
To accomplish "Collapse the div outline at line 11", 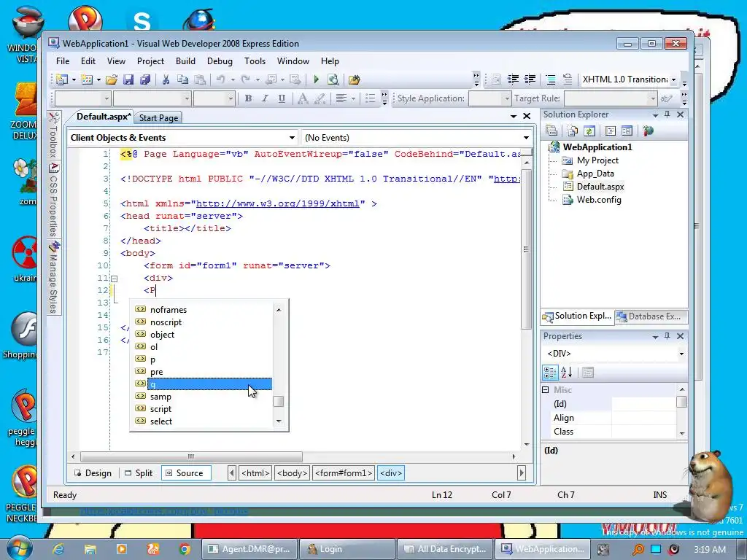I will 115,279.
